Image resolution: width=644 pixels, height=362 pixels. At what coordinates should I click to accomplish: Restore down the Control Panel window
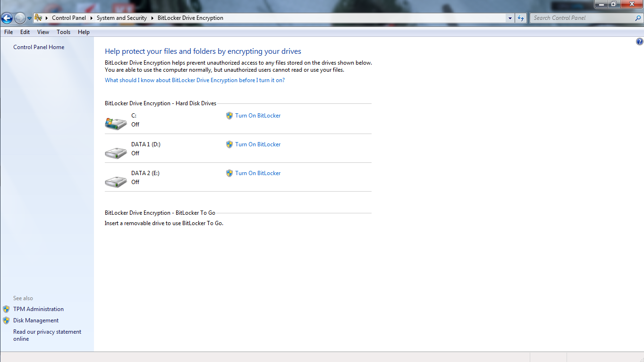[614, 4]
